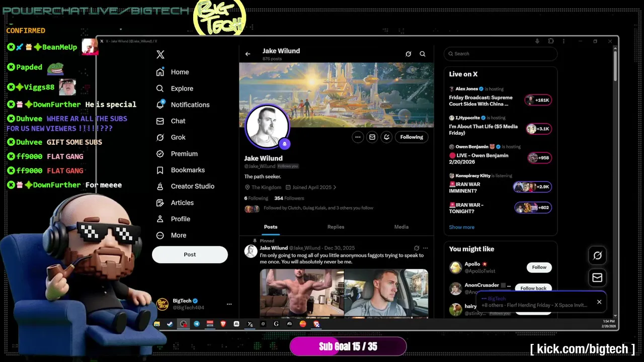644x362 pixels.
Task: Open BigTech account options ellipsis
Action: pos(229,304)
